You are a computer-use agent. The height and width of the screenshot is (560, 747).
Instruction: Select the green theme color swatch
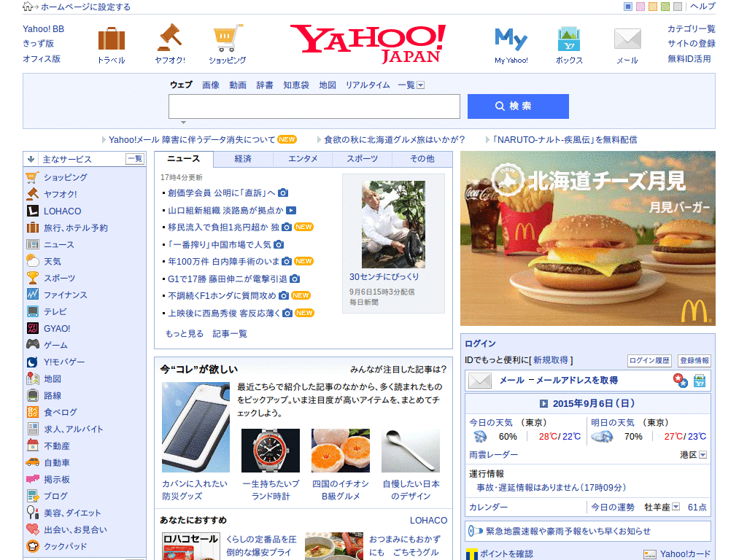pyautogui.click(x=665, y=7)
